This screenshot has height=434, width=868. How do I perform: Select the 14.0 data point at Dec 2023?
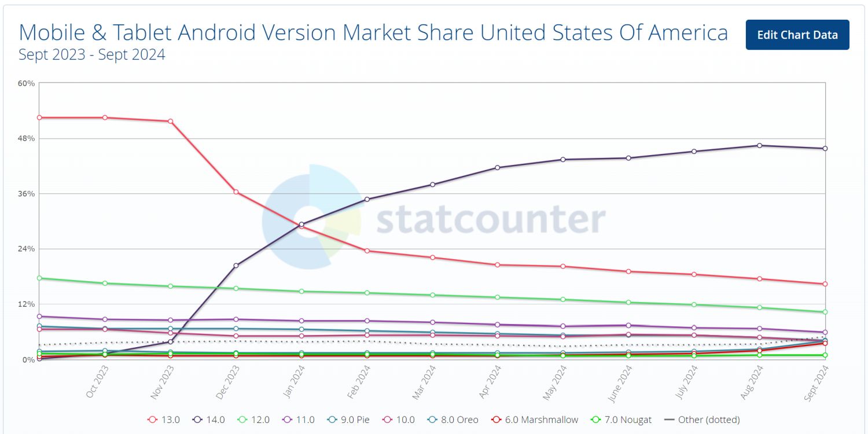tap(236, 266)
